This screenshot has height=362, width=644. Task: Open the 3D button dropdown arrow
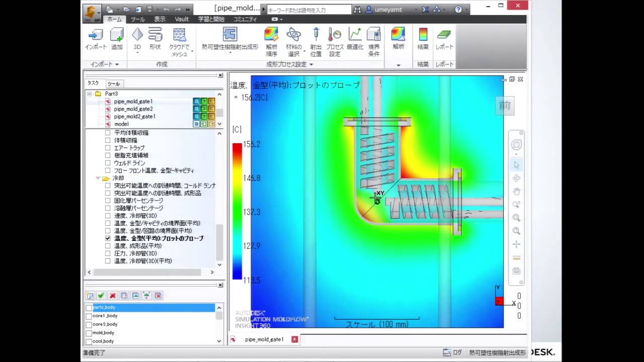point(137,51)
